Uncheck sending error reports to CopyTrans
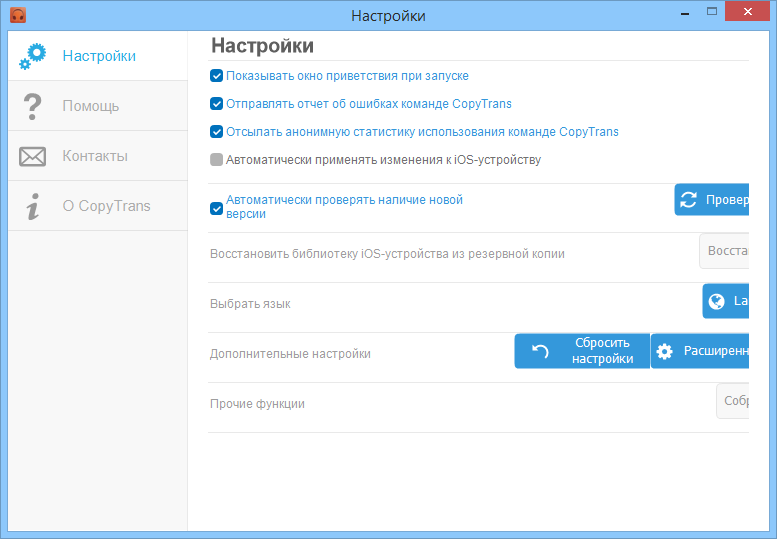Screen dimensions: 777x539 click(217, 103)
